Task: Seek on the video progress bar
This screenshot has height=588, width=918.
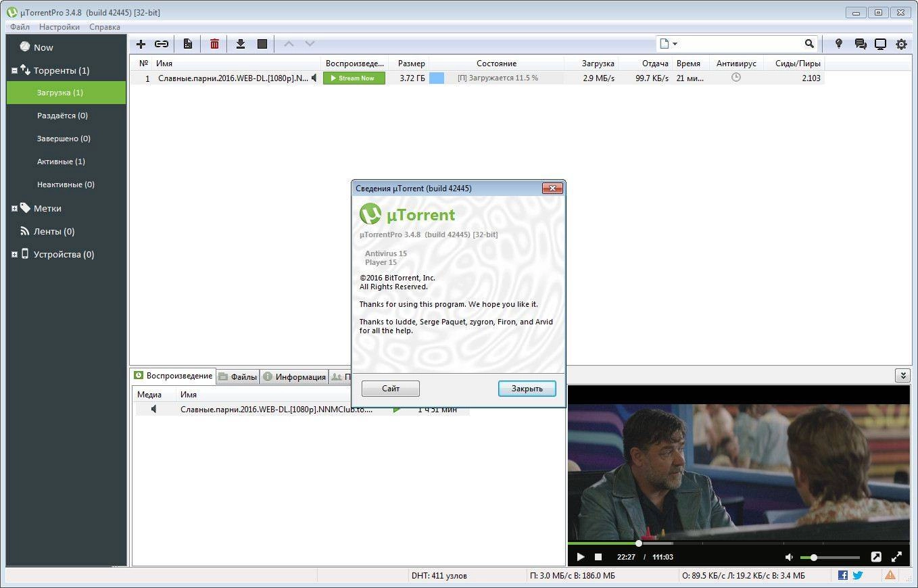Action: (x=739, y=543)
